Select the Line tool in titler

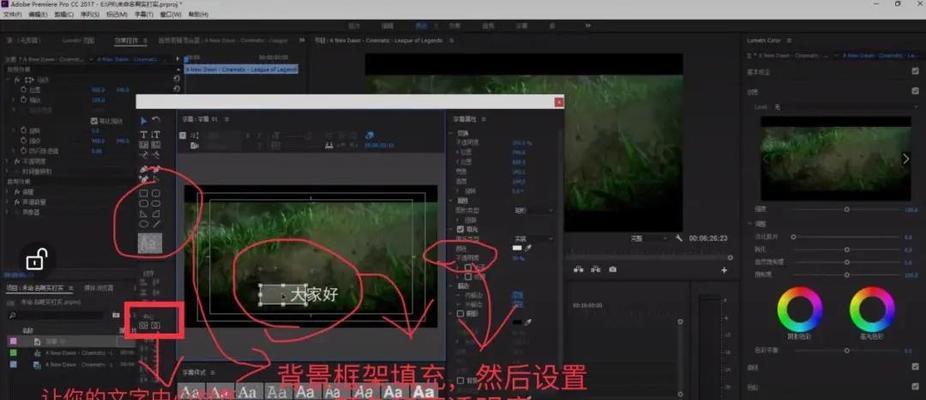[x=156, y=224]
